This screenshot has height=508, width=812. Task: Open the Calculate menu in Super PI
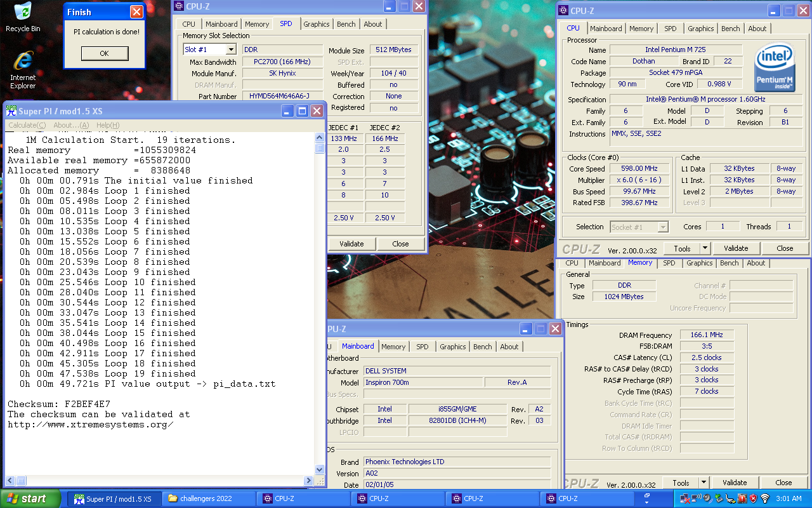pos(27,125)
